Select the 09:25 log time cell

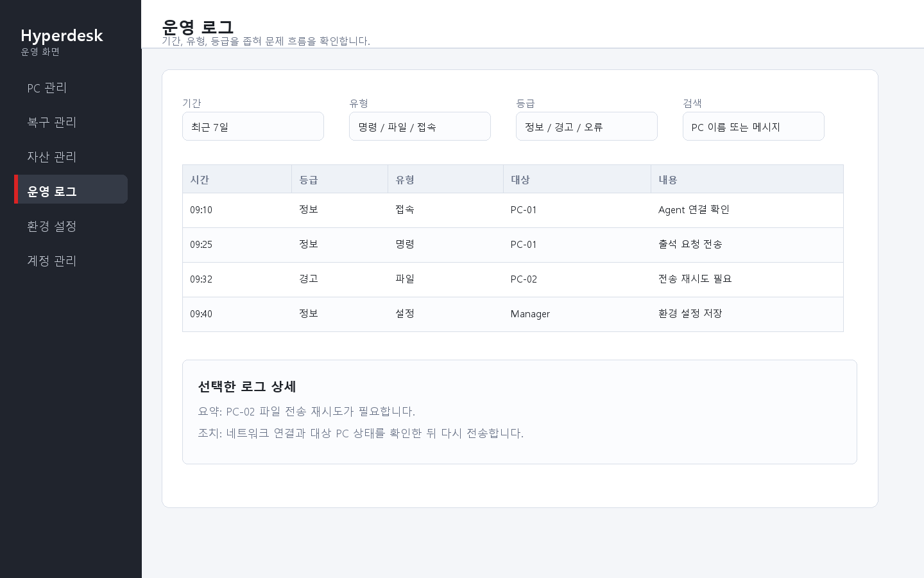pyautogui.click(x=237, y=245)
